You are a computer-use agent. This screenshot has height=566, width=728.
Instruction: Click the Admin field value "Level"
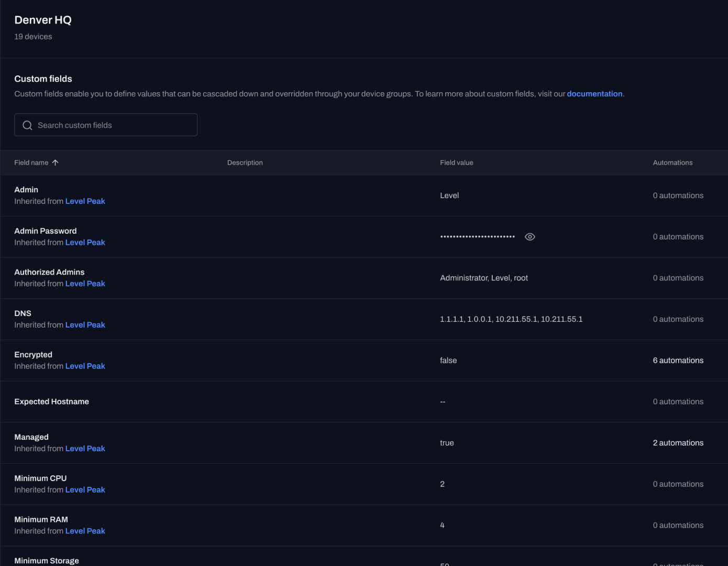tap(449, 195)
